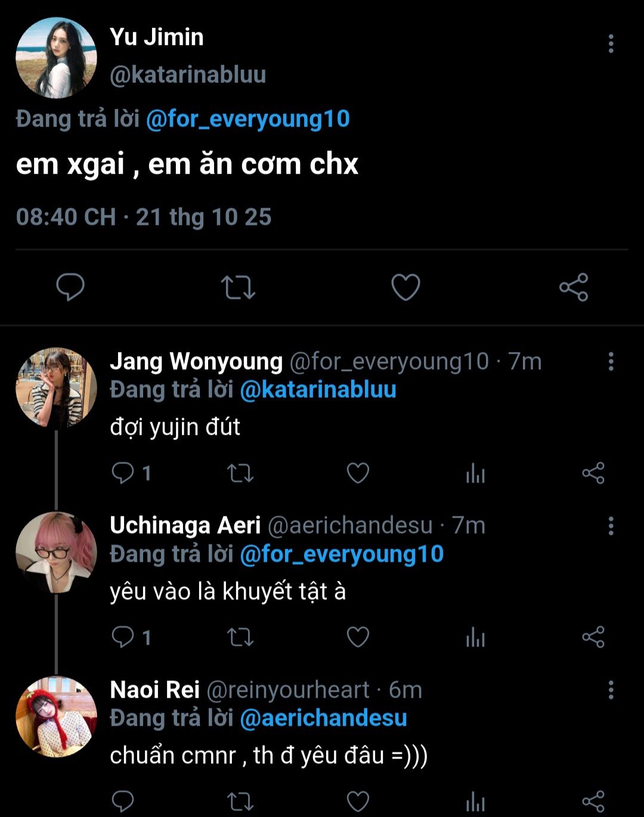Share Uchinaga Aeri's reply

593,637
